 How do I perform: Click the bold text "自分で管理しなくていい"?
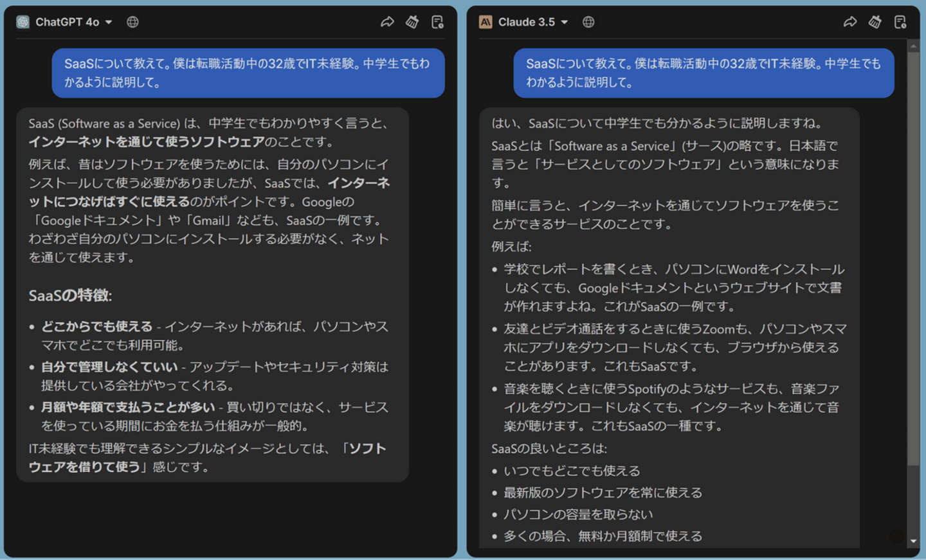[109, 367]
